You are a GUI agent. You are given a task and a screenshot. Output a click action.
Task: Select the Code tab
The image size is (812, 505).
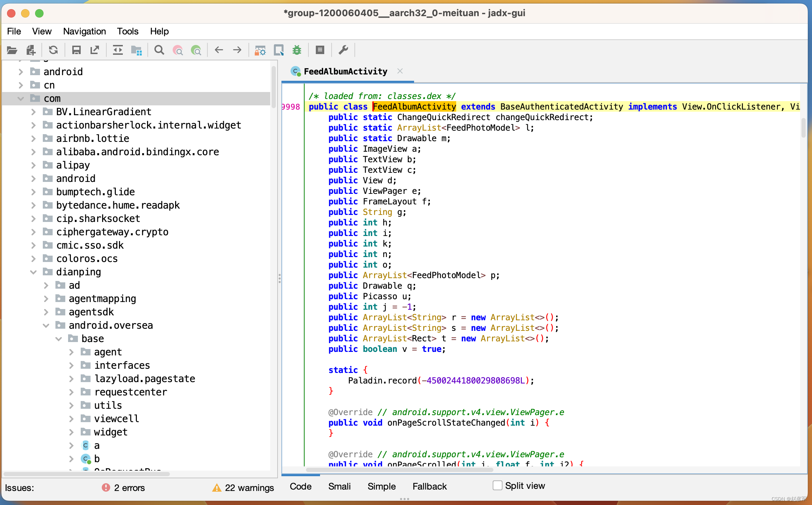point(301,486)
